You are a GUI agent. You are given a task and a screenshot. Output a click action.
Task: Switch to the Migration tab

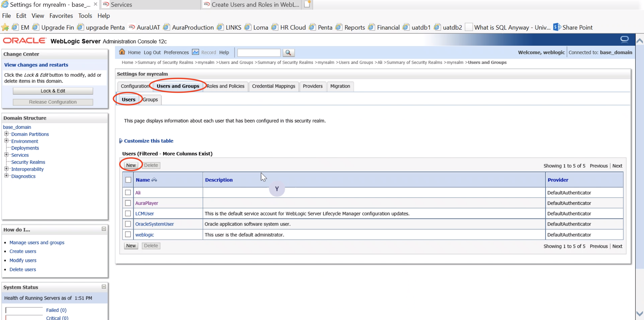[340, 86]
